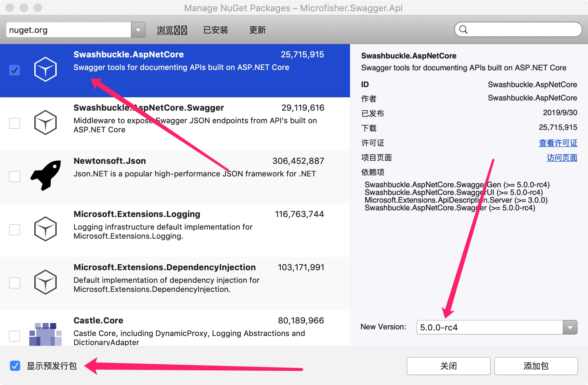Click the nuget.org package source field
Screen dimensions: 588x385
[x=69, y=30]
